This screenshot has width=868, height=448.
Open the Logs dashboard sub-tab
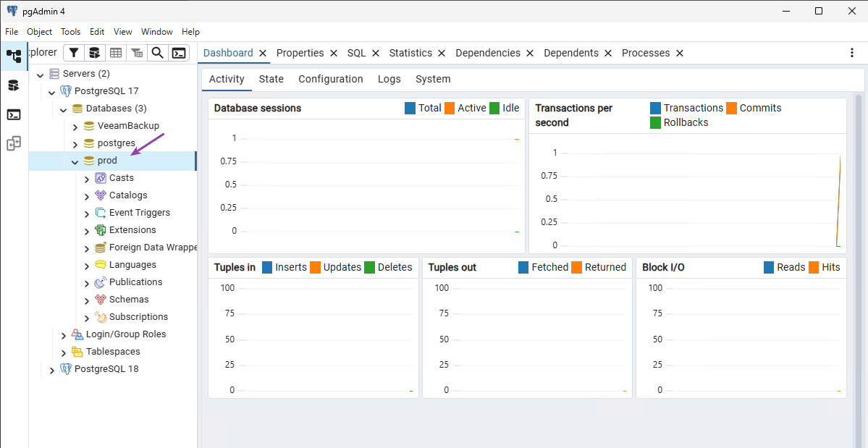pos(389,79)
